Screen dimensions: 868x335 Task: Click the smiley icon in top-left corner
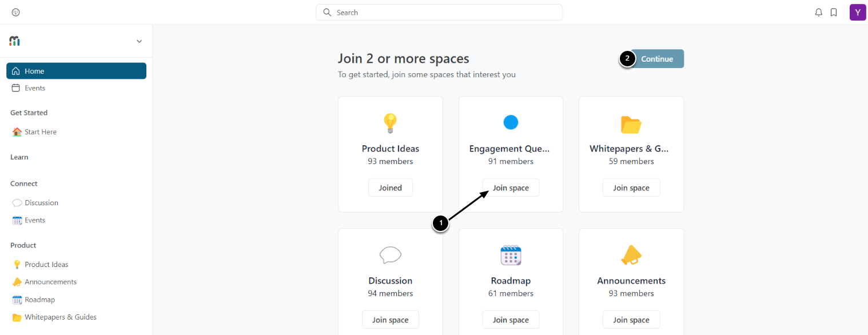pos(15,13)
